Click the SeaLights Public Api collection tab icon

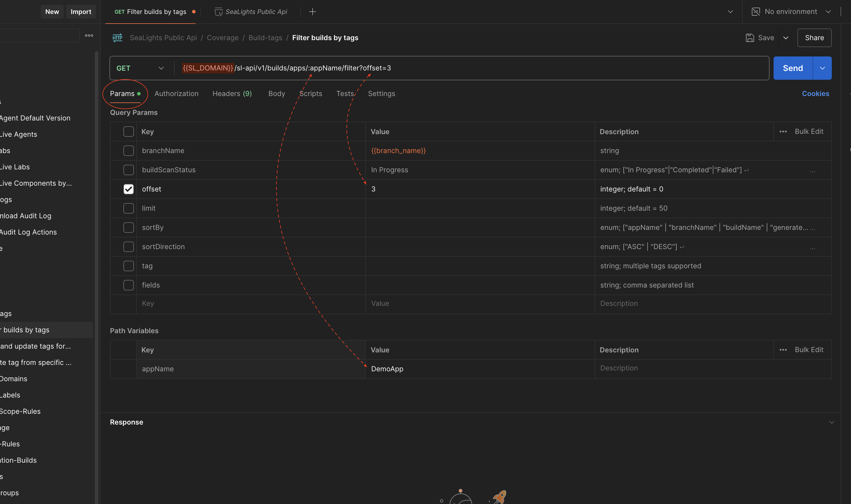(x=218, y=12)
